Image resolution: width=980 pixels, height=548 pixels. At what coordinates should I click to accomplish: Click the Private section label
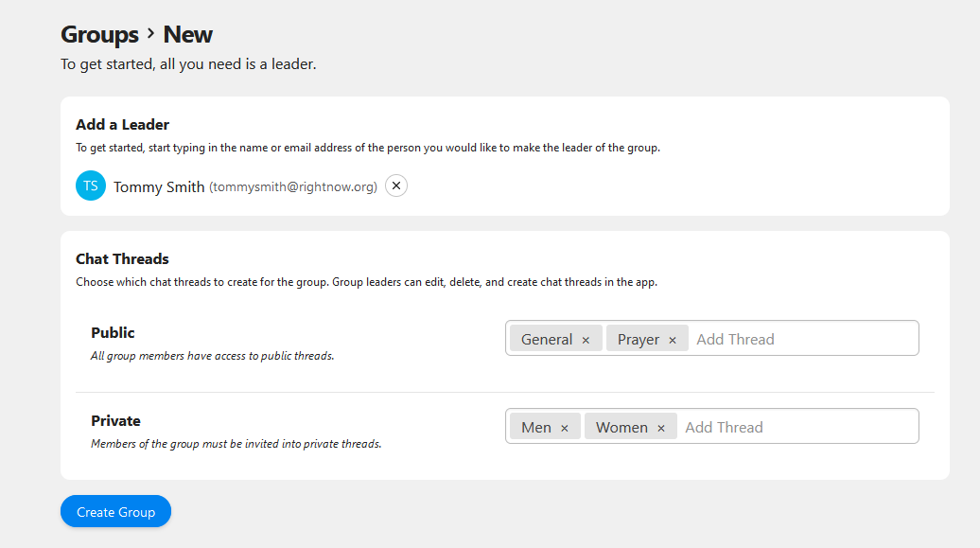click(115, 421)
